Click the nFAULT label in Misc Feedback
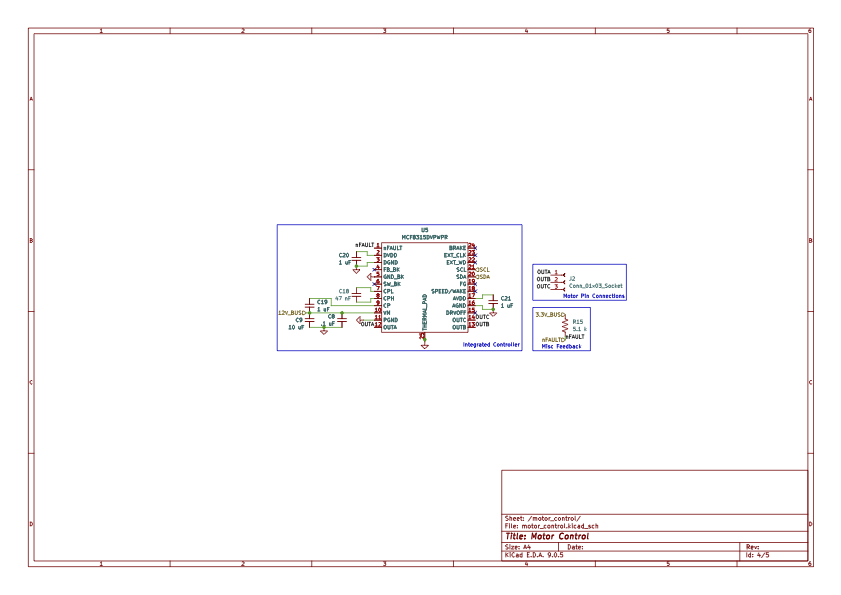841x595 pixels. pyautogui.click(x=552, y=340)
